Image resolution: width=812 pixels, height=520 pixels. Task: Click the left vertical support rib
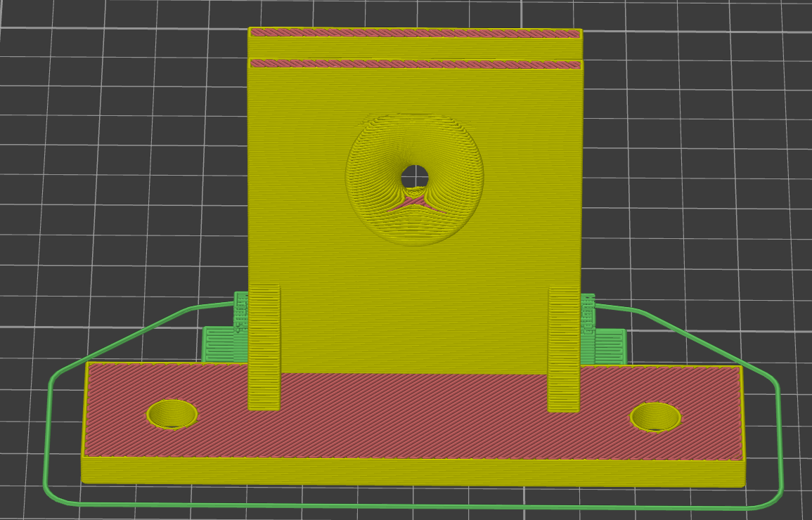[x=264, y=348]
